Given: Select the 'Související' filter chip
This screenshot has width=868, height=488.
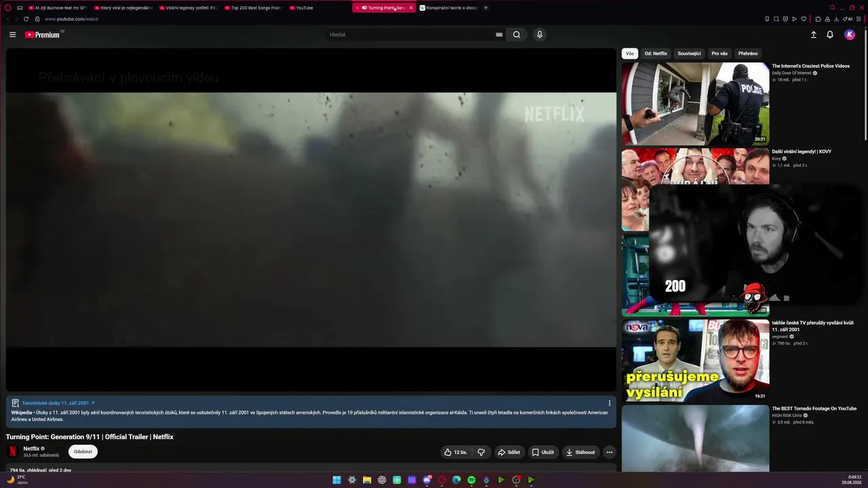Looking at the screenshot, I should pos(689,54).
